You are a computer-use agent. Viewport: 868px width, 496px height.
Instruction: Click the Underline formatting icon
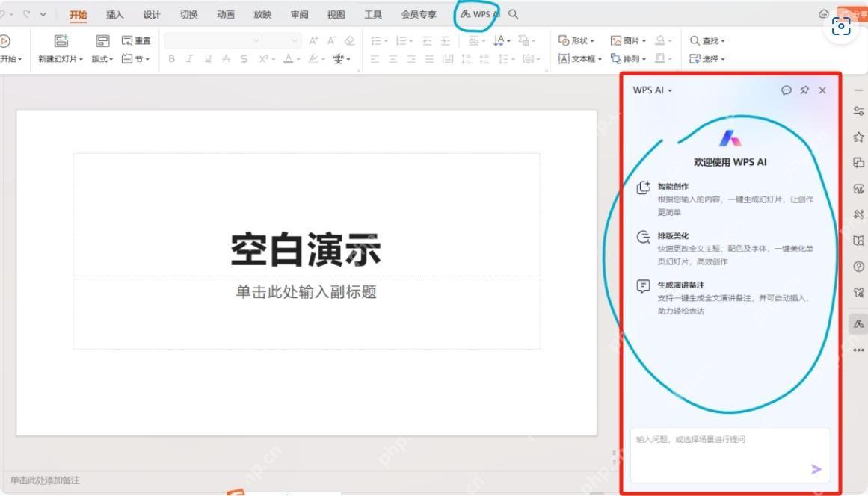pyautogui.click(x=208, y=58)
